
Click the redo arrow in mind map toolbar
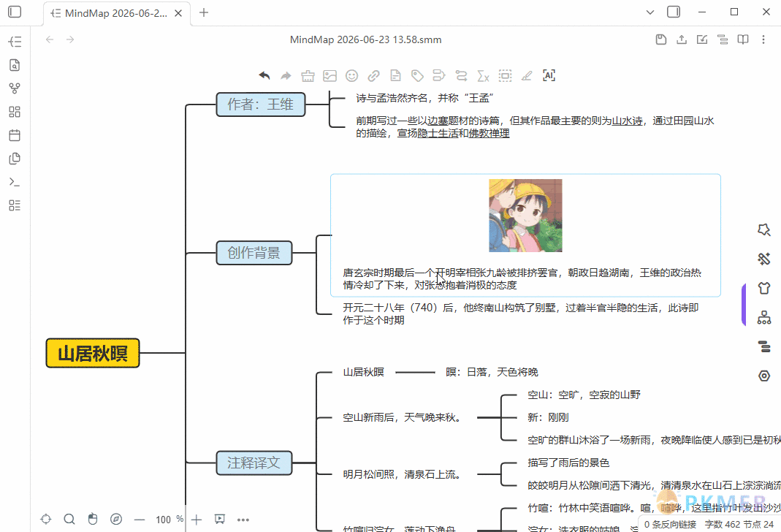(x=286, y=76)
